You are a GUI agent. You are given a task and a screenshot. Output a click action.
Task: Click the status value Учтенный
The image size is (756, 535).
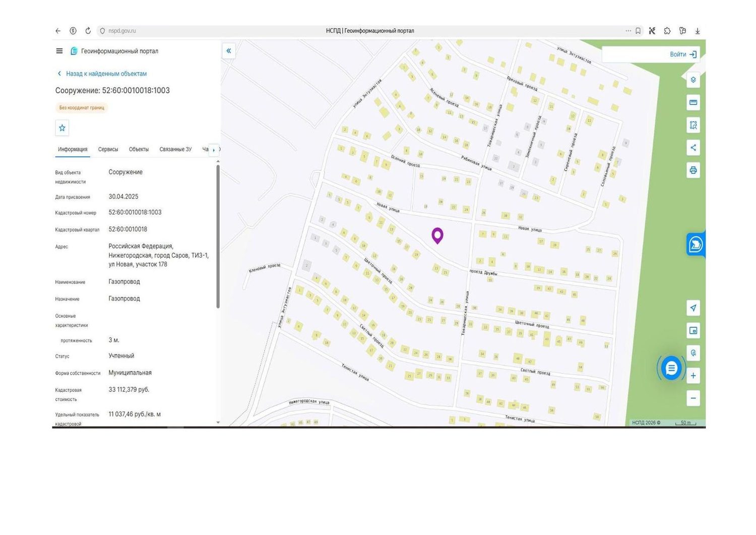[x=121, y=356]
